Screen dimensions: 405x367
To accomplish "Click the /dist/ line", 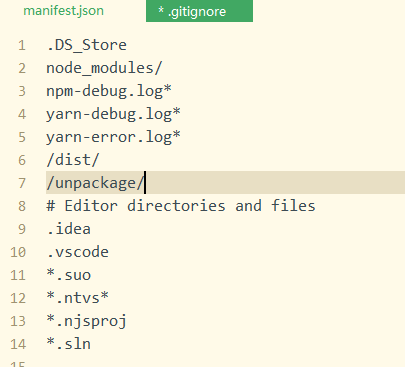I will pos(73,160).
